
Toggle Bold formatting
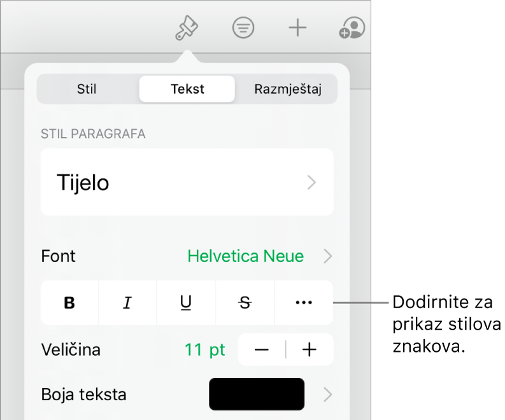point(70,304)
